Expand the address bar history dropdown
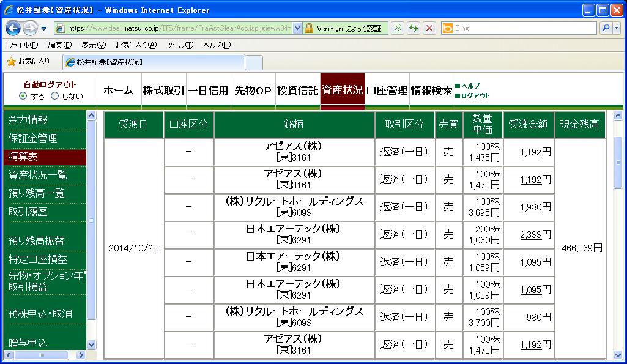This screenshot has width=627, height=364. pyautogui.click(x=297, y=28)
